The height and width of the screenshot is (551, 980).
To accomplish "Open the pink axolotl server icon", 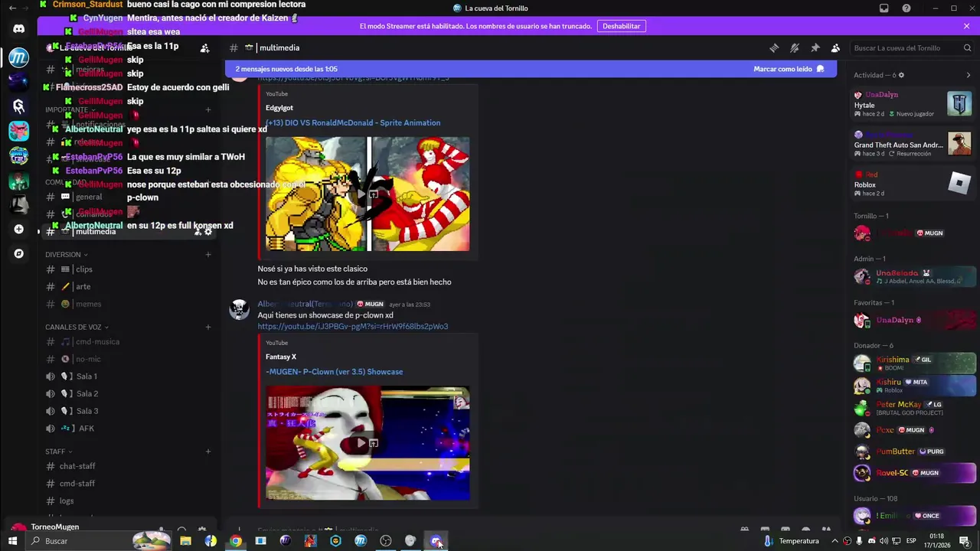I will [x=18, y=131].
